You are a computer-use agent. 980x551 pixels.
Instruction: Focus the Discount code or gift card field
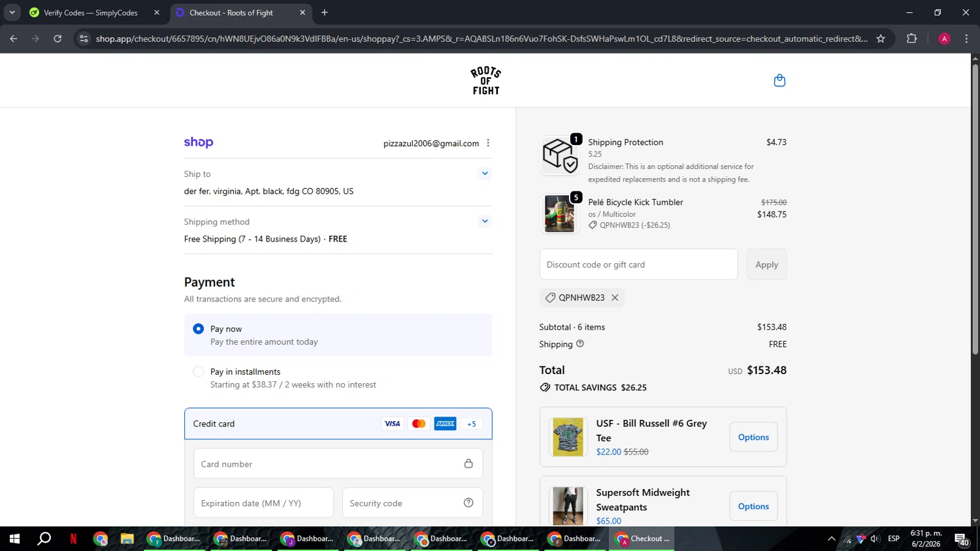(x=638, y=264)
